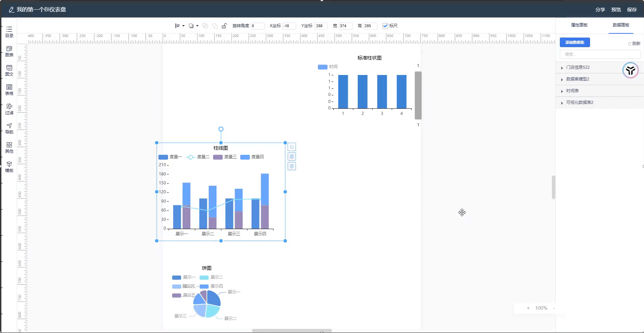Screen dimensions: 644x333
Task: Open the alignment dropdown arrow
Action: (x=184, y=26)
